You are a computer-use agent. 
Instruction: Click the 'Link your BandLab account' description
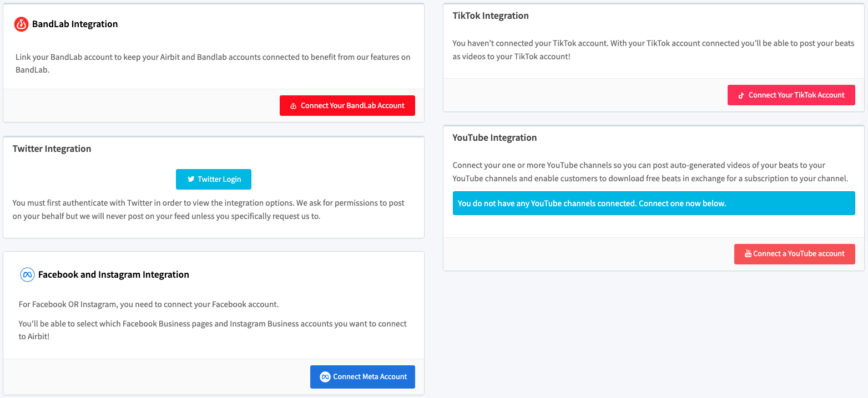point(213,64)
